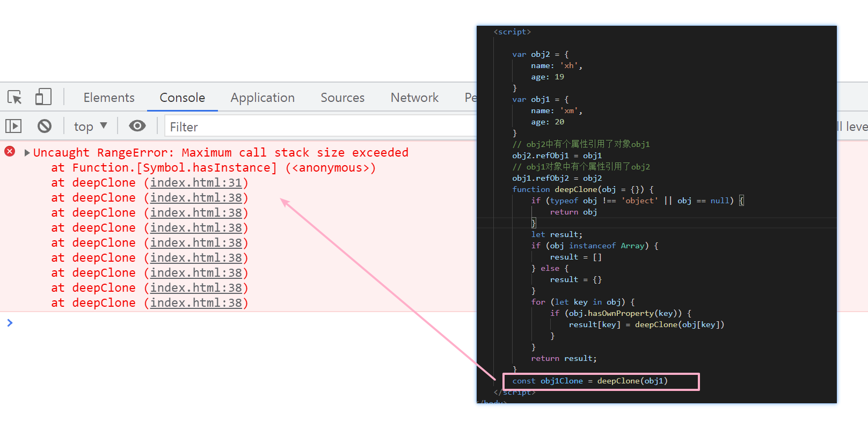
Task: Show the console sidebar panel icon
Action: (x=13, y=126)
